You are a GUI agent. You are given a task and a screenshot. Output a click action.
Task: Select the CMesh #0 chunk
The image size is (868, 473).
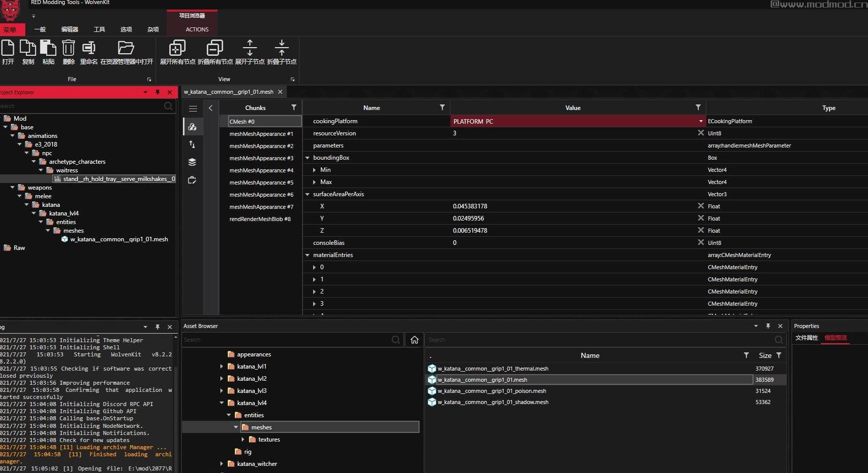pyautogui.click(x=265, y=122)
